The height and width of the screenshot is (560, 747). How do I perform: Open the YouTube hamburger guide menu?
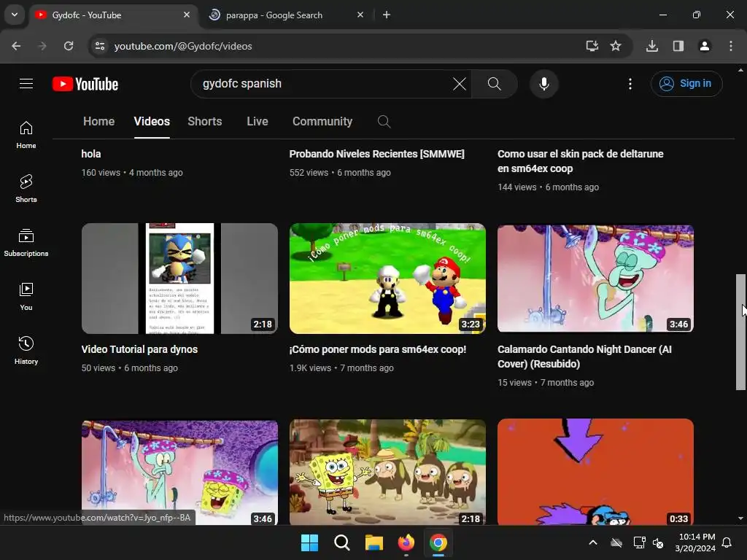pos(26,84)
